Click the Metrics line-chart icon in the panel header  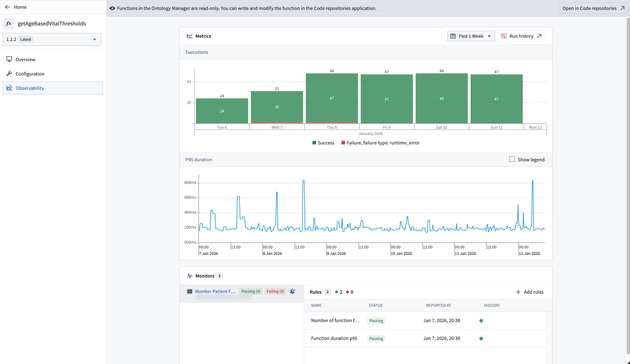point(189,36)
